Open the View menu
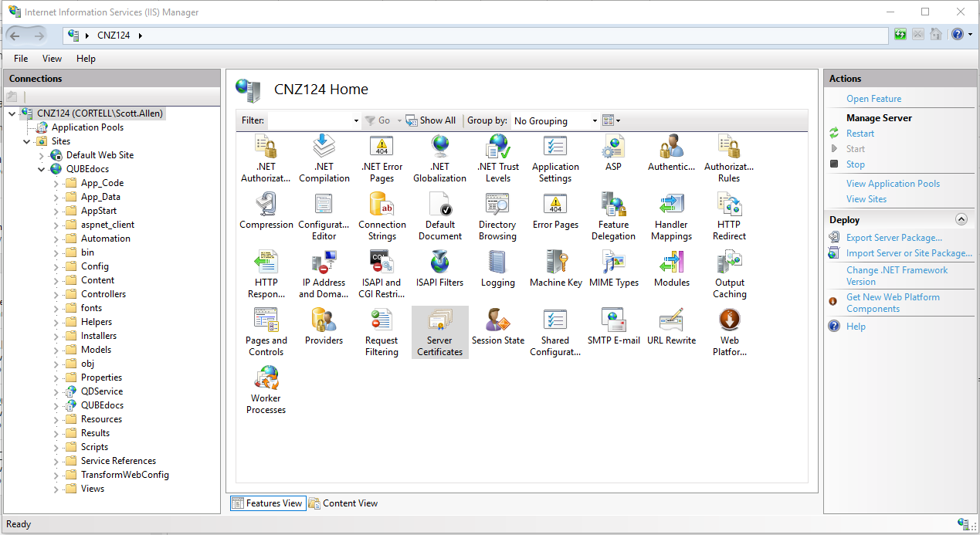The height and width of the screenshot is (535, 980). click(52, 59)
